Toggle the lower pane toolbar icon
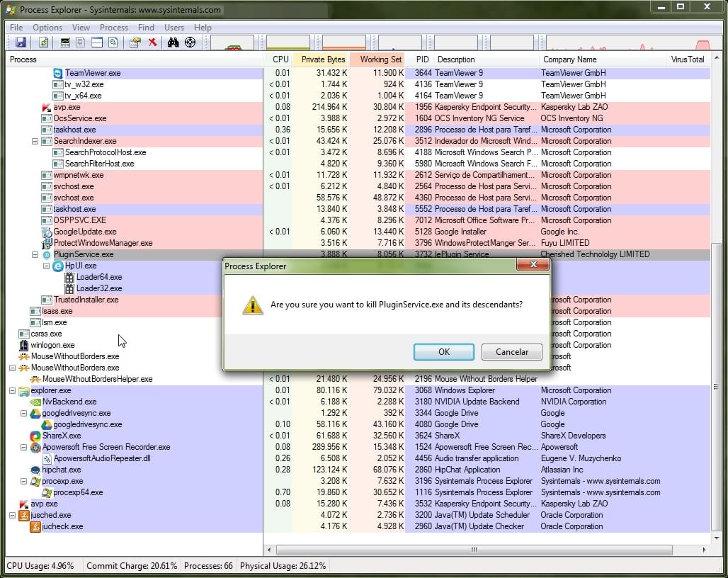 pos(96,42)
